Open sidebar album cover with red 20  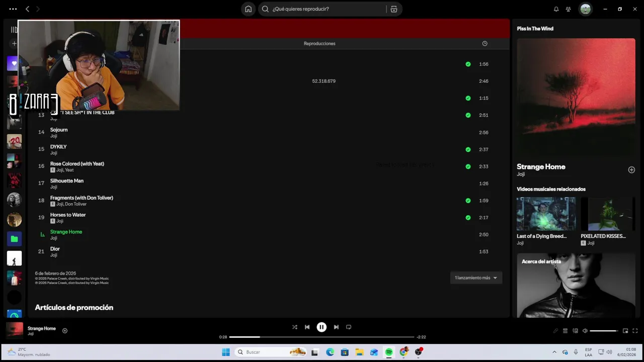(x=14, y=141)
